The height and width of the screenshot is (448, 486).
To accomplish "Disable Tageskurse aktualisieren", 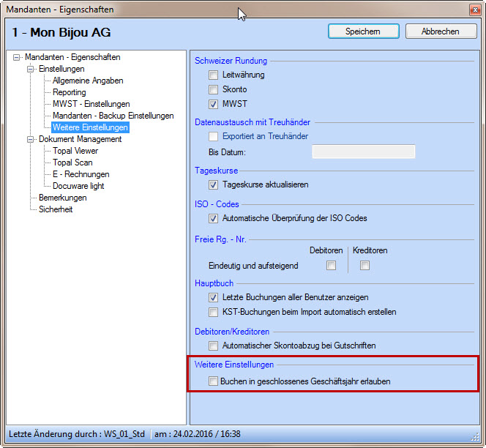I will [213, 184].
